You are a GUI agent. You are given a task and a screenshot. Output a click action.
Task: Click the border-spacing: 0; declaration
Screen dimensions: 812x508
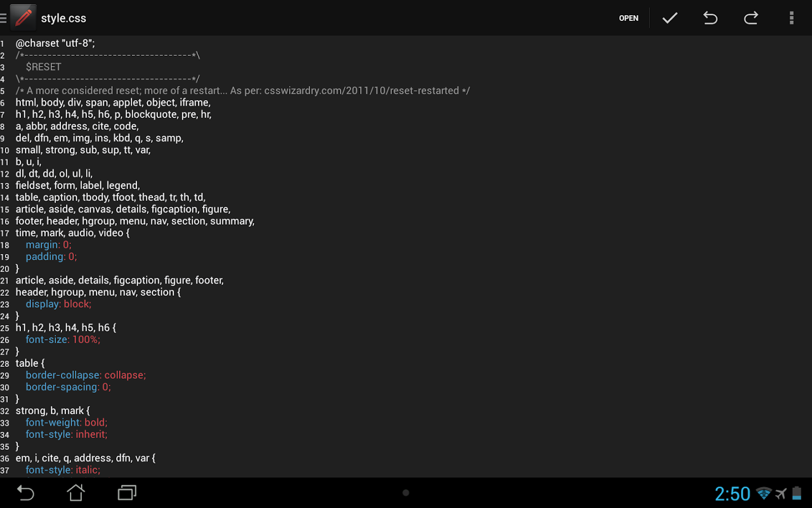point(68,387)
